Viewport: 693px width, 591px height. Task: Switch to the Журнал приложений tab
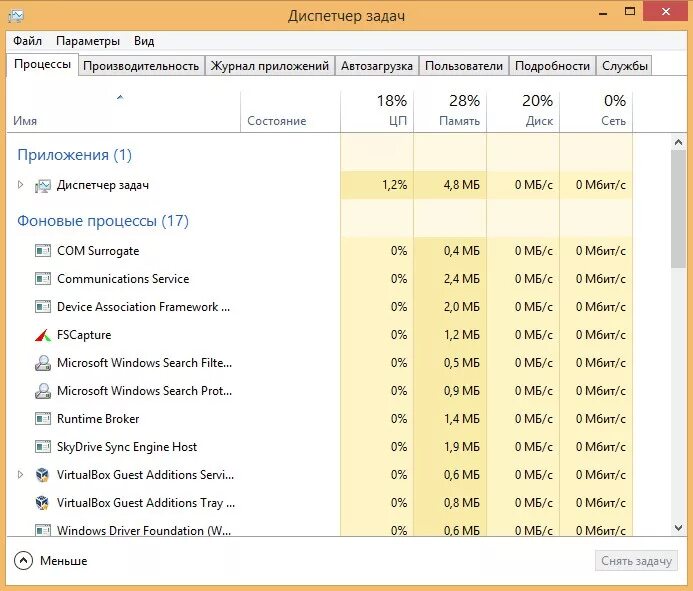tap(270, 66)
